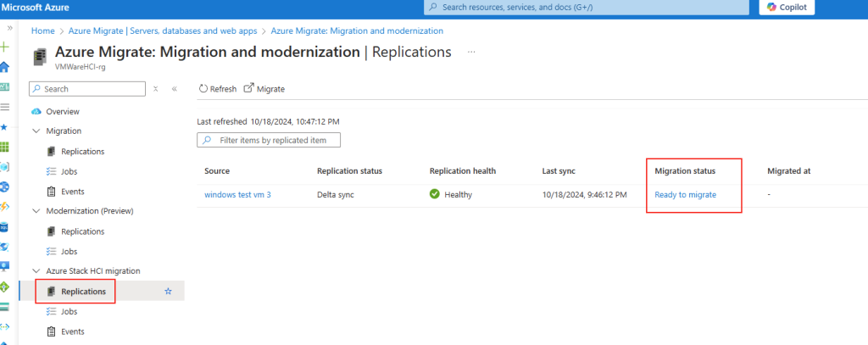The width and height of the screenshot is (868, 345).
Task: Open the windows test vm 3 source link
Action: 237,194
